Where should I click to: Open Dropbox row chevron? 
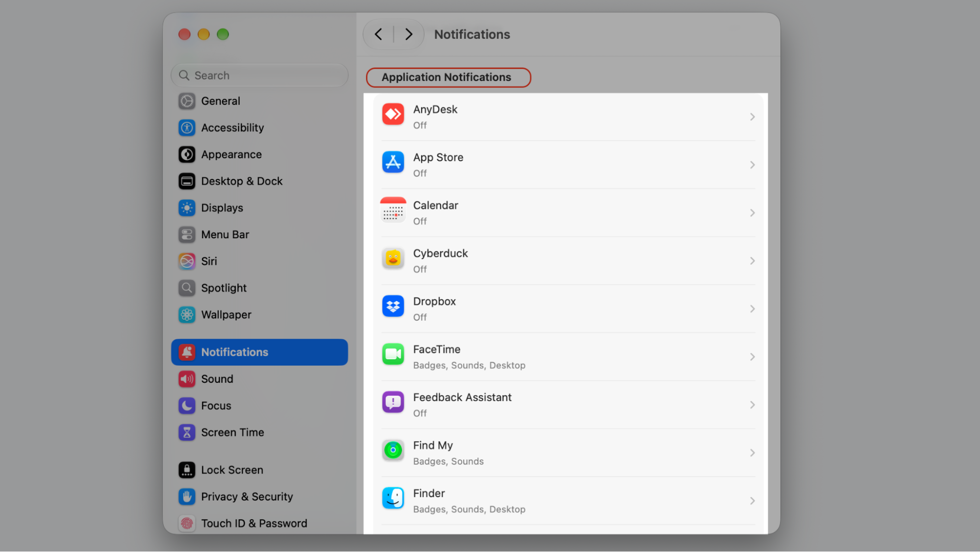pos(752,309)
